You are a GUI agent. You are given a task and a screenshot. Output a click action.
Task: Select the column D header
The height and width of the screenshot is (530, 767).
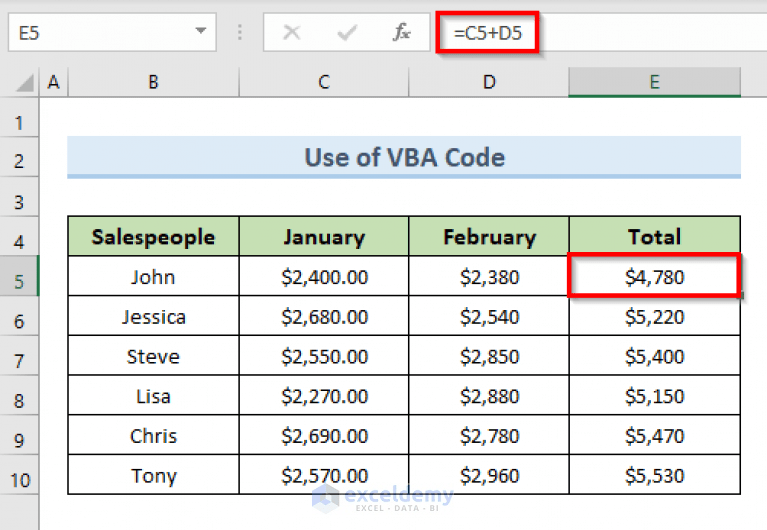tap(489, 82)
